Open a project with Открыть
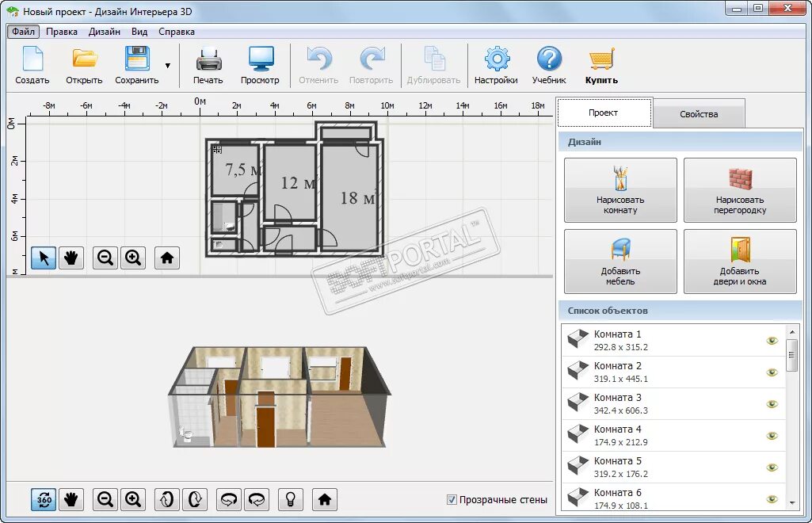The height and width of the screenshot is (523, 812). tap(84, 65)
